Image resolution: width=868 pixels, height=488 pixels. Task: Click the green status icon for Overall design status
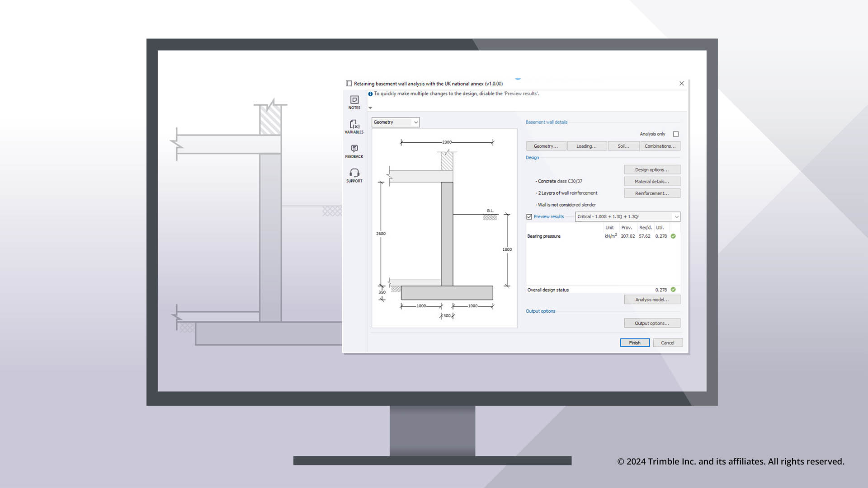[672, 290]
